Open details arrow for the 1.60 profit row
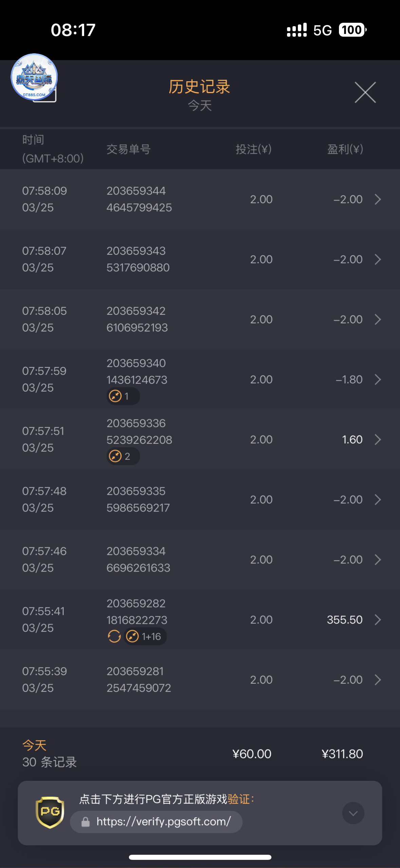 pyautogui.click(x=378, y=439)
